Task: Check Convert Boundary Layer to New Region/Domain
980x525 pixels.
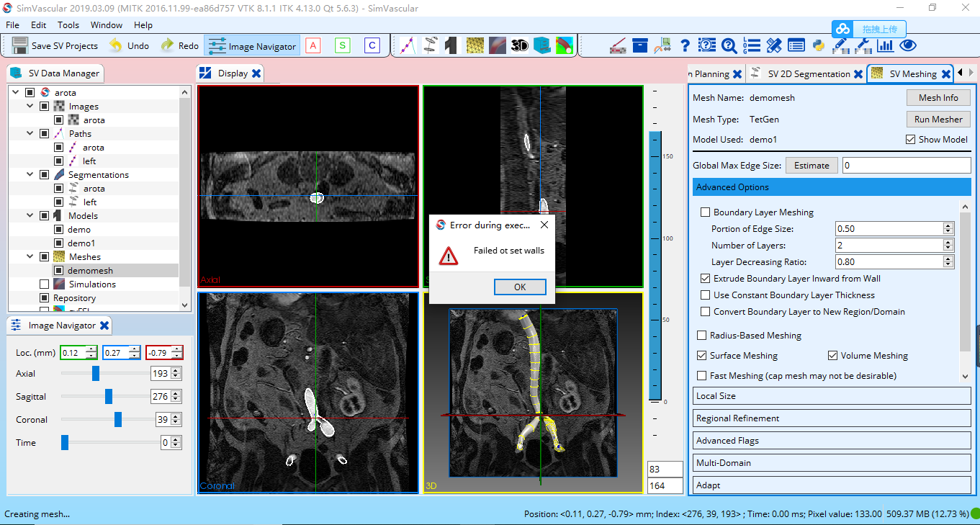Action: (705, 312)
